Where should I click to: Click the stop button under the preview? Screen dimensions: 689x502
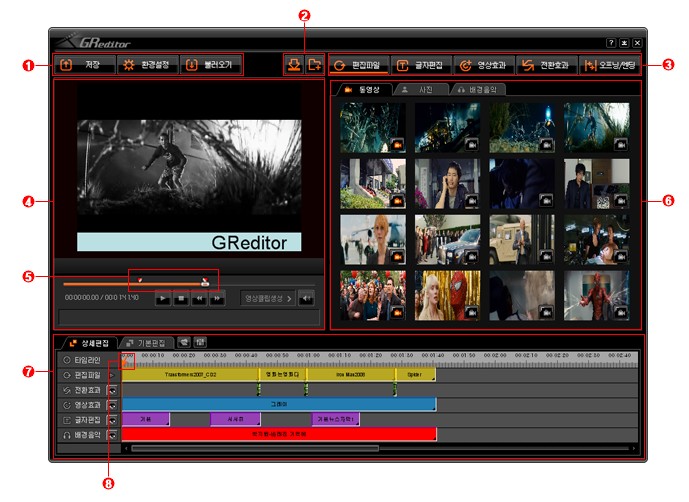[x=181, y=299]
